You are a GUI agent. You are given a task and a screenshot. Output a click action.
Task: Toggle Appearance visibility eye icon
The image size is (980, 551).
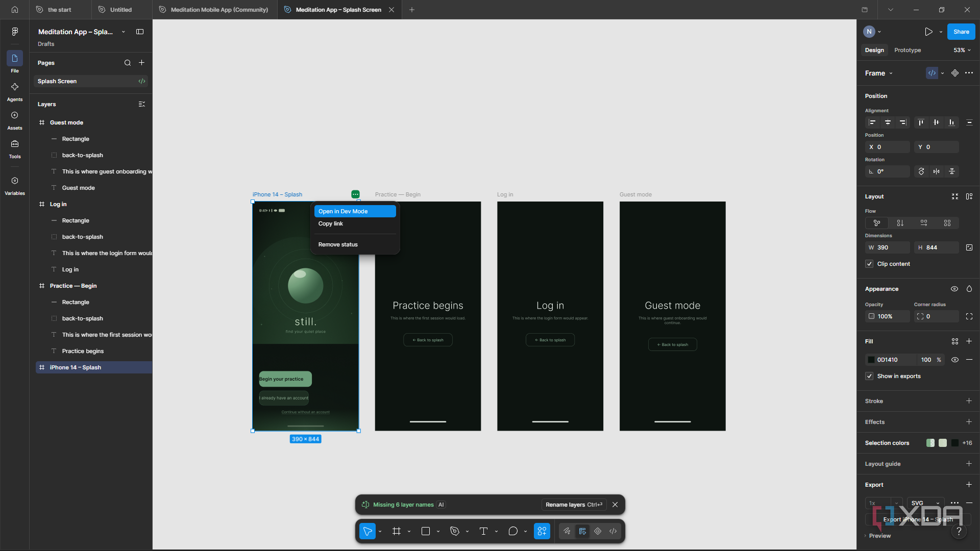954,289
